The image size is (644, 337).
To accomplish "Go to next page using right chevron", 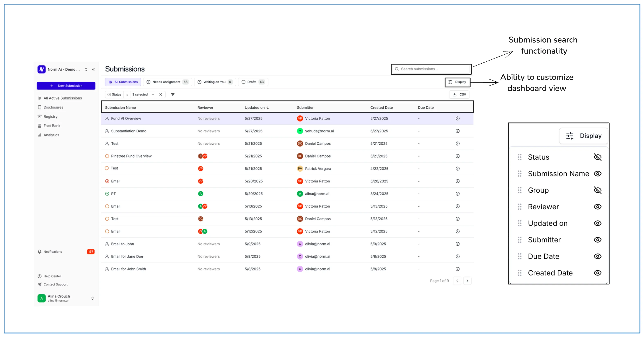I will (467, 281).
